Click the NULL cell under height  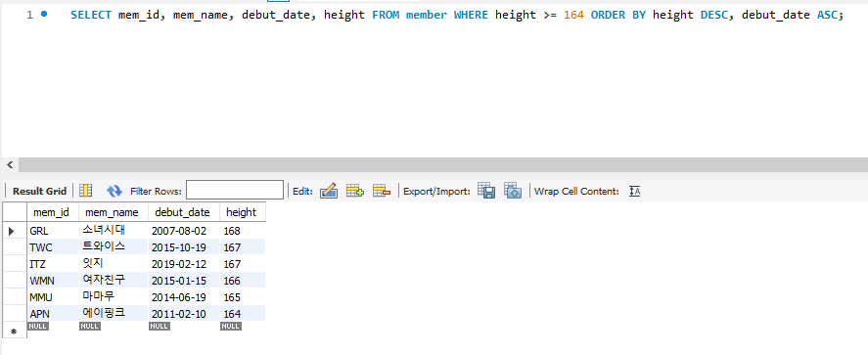230,327
